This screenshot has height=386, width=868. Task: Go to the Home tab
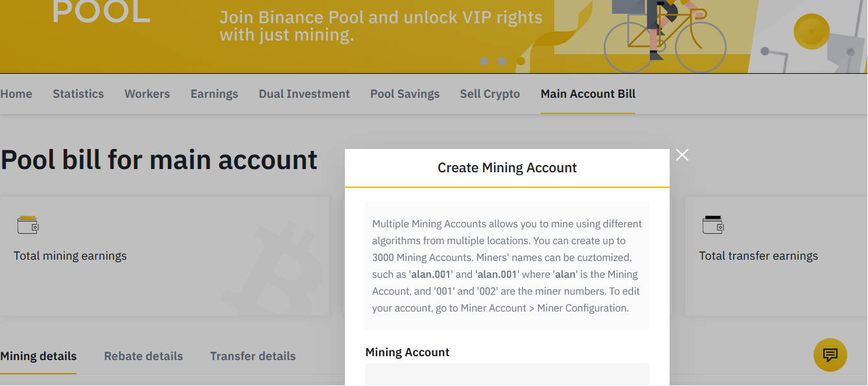pyautogui.click(x=16, y=94)
